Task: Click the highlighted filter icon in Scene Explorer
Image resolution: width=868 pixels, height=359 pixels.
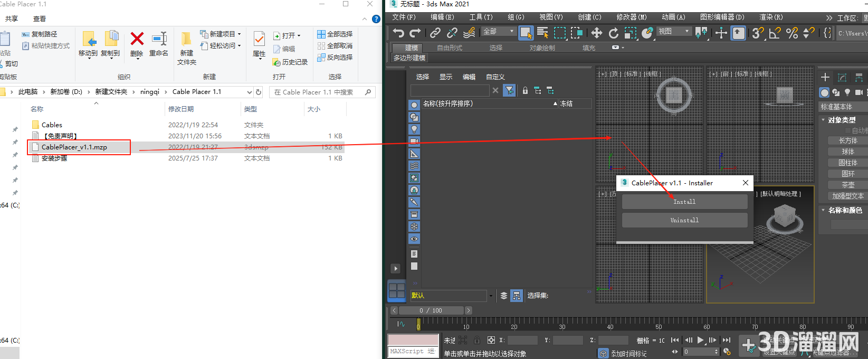Action: (509, 91)
